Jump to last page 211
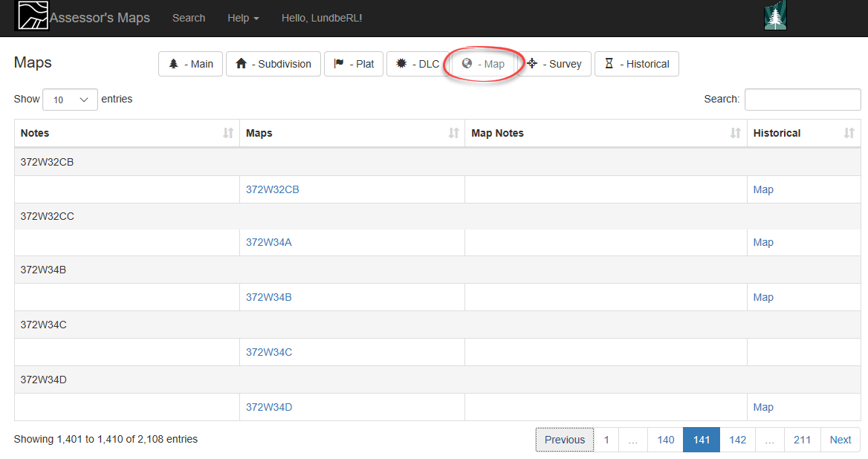Image resolution: width=868 pixels, height=459 pixels. point(802,440)
